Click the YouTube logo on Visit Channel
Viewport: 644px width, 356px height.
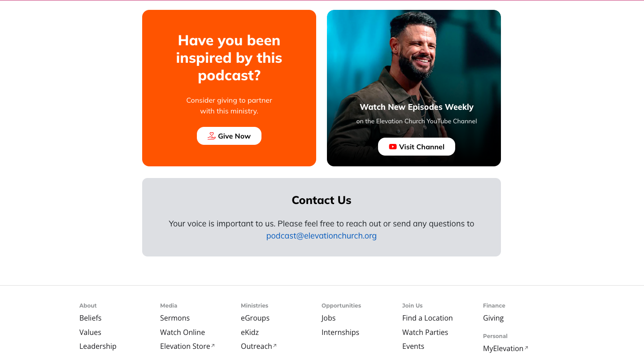[393, 147]
